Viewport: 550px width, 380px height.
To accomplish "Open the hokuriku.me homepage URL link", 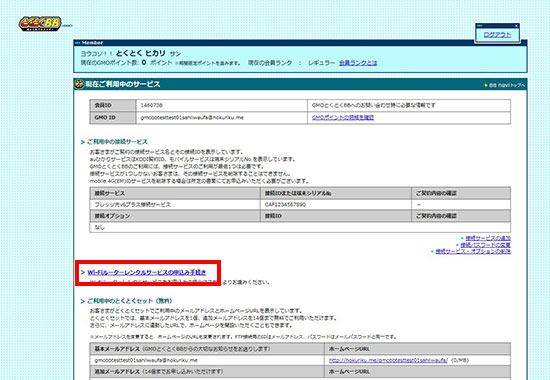I will 388,360.
